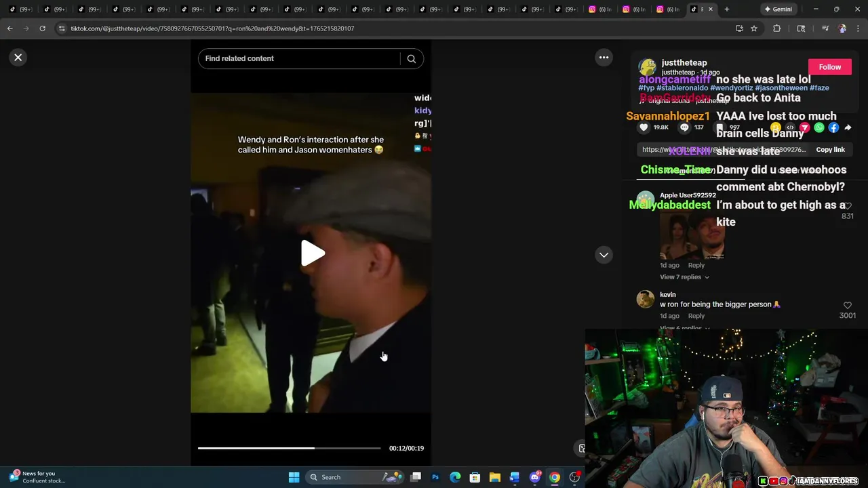Viewport: 868px width, 488px height.
Task: Share the video to Facebook
Action: (x=833, y=127)
